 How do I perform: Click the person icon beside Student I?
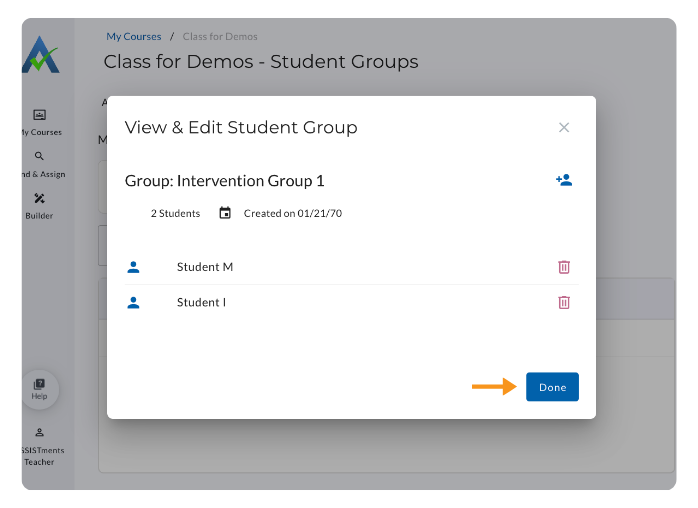(133, 302)
